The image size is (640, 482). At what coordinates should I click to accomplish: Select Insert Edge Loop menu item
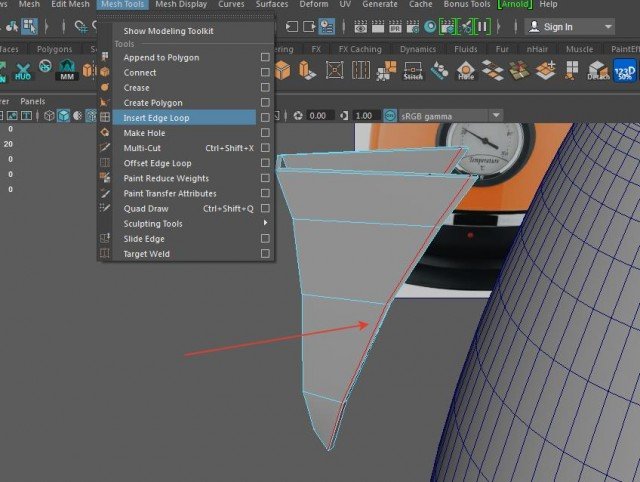156,118
